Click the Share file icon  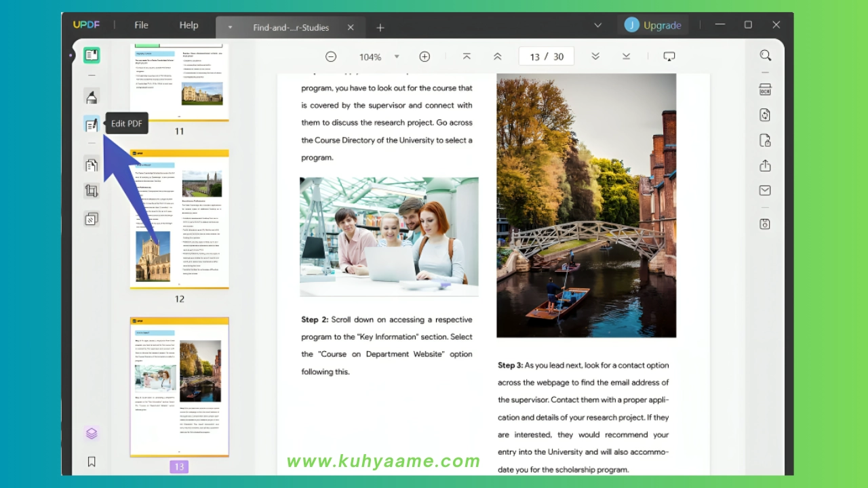pos(765,165)
